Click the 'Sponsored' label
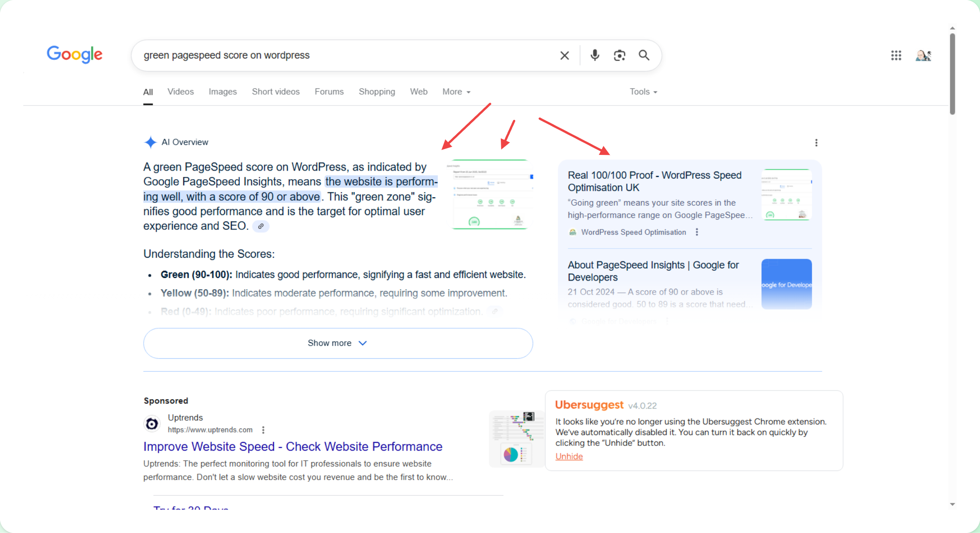This screenshot has width=980, height=533. [166, 401]
